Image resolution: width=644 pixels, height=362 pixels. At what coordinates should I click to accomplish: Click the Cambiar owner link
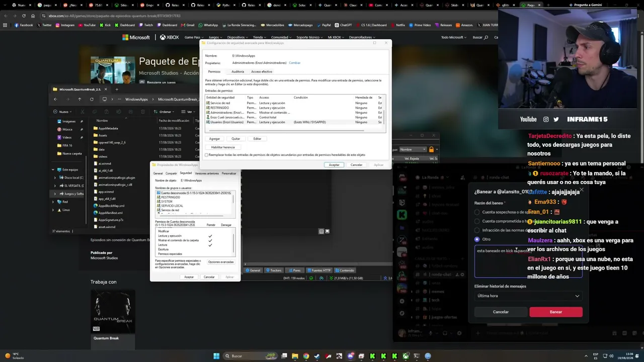tap(295, 63)
